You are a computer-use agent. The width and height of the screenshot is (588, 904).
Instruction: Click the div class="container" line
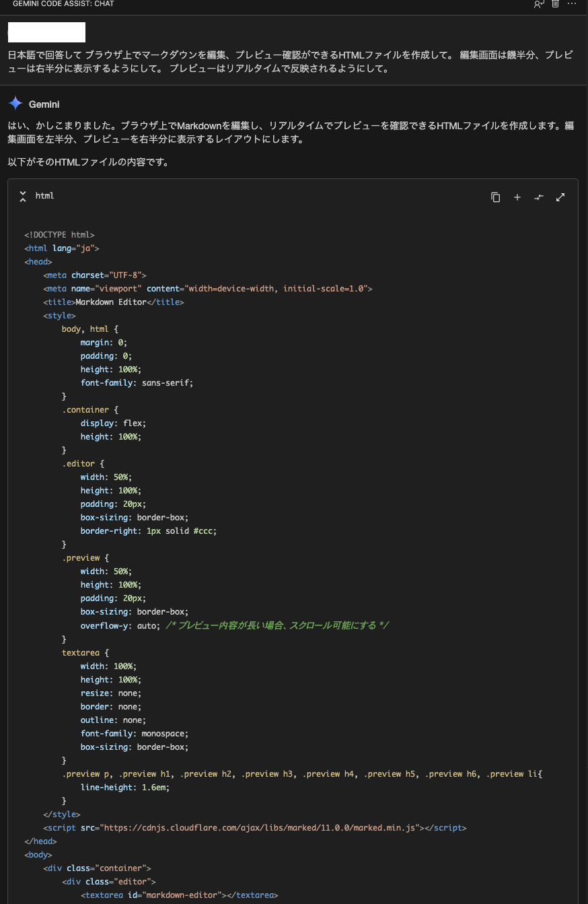97,868
